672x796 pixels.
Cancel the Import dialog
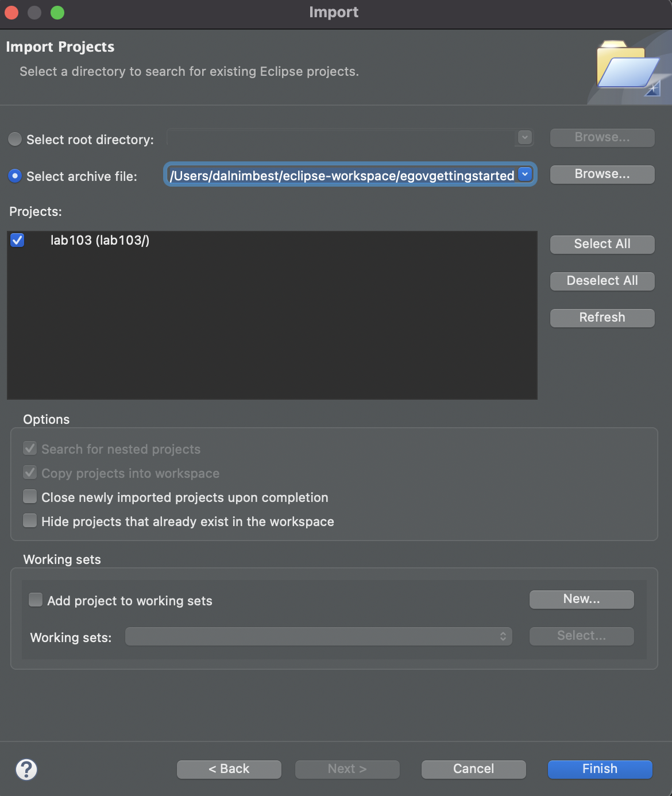point(473,769)
